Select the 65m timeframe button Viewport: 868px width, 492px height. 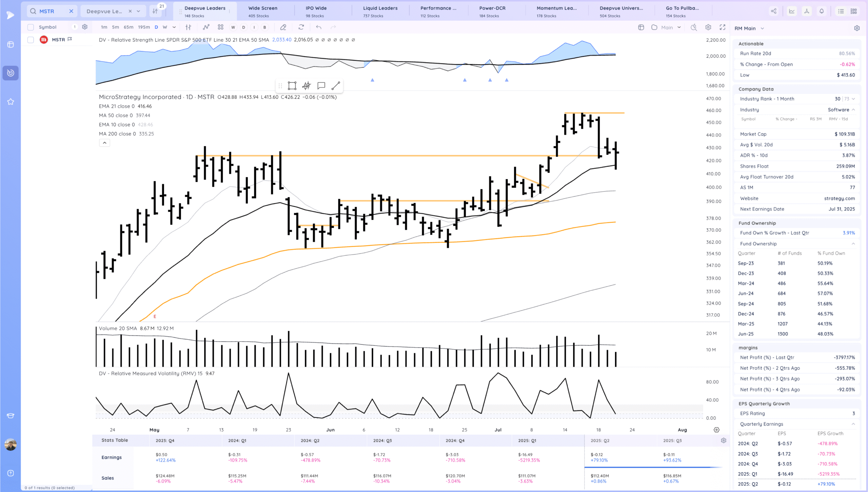point(129,27)
